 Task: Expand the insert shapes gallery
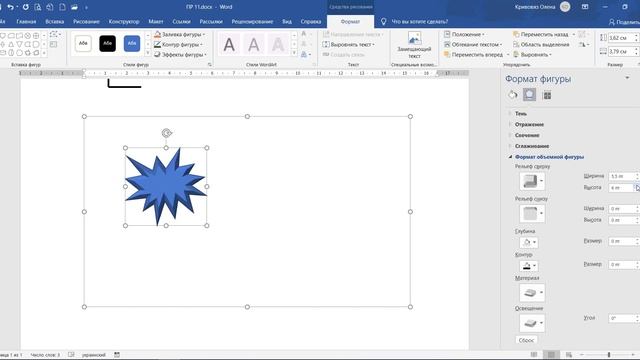point(44,53)
